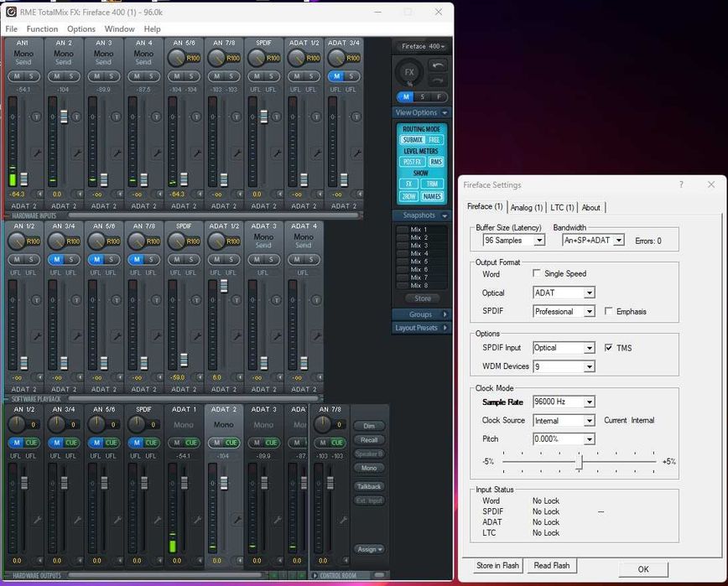Open wrench on AN 1/2 software playback channel
728x586 pixels.
pos(37,336)
